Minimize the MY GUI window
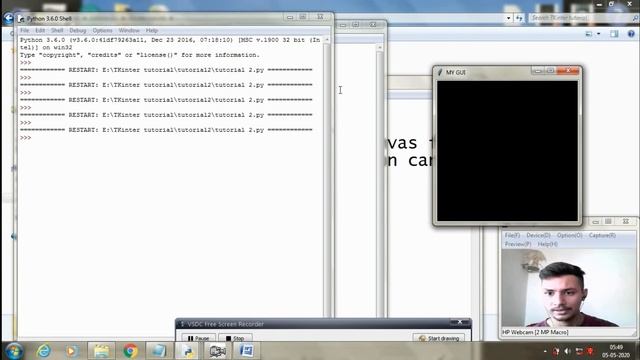This screenshot has height=360, width=640. click(538, 71)
